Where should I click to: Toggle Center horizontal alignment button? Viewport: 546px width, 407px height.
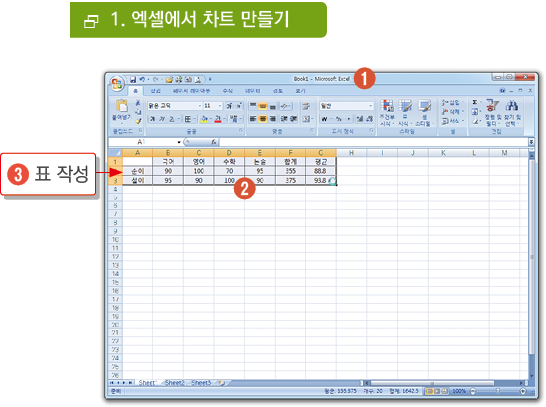tap(263, 119)
